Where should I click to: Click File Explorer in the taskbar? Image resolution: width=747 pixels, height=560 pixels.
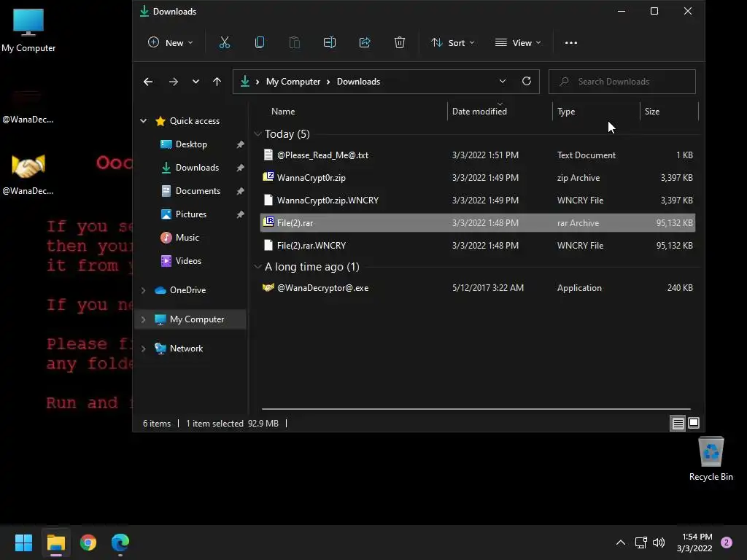pyautogui.click(x=55, y=542)
